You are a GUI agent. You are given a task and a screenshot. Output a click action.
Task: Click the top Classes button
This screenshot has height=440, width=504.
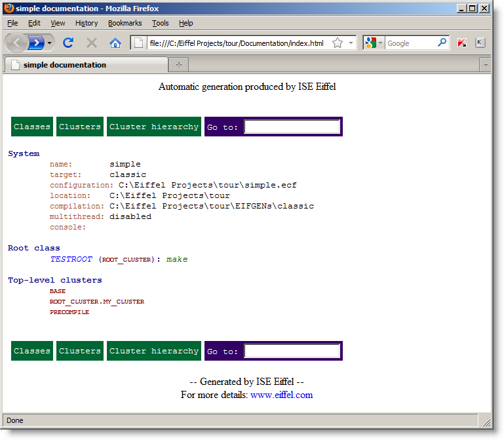coord(32,127)
